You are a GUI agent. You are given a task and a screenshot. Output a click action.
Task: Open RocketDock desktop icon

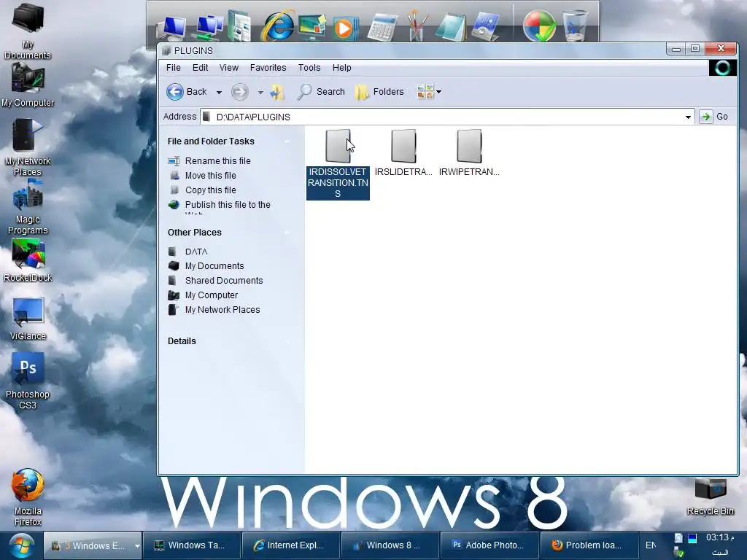pyautogui.click(x=28, y=260)
